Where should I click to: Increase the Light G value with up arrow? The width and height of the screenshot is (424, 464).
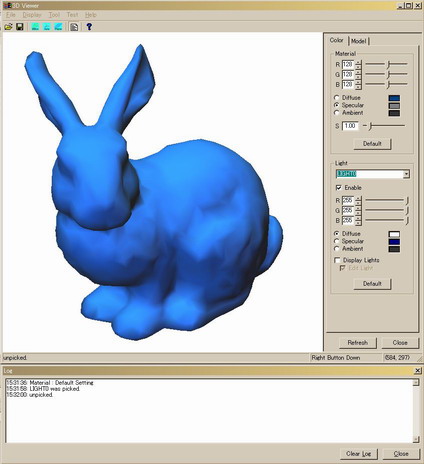(358, 208)
